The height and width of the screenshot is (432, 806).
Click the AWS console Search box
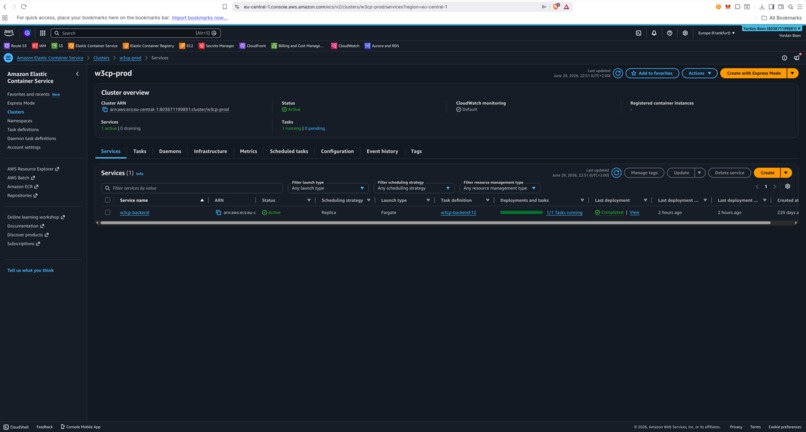(136, 33)
